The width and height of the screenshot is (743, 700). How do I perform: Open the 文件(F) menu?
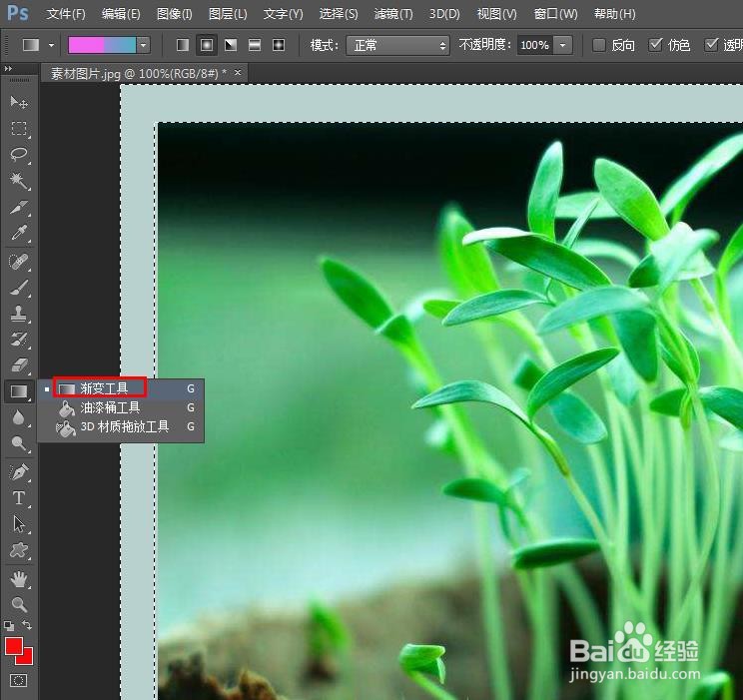click(x=66, y=14)
